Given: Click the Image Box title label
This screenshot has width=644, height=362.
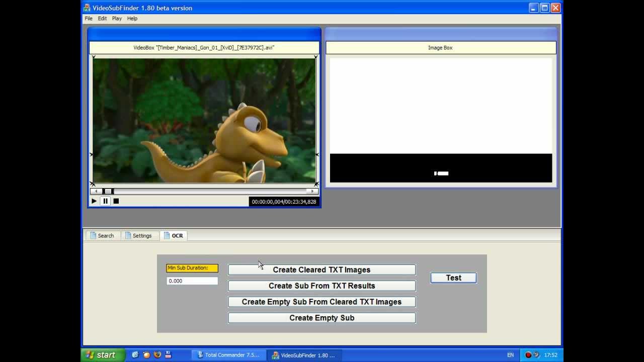Looking at the screenshot, I should [x=440, y=48].
